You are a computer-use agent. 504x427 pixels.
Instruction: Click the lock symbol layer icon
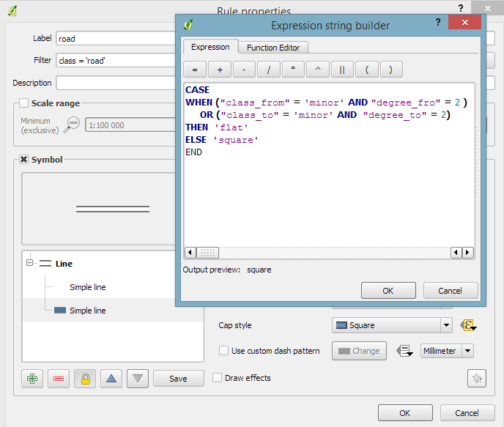tap(86, 379)
